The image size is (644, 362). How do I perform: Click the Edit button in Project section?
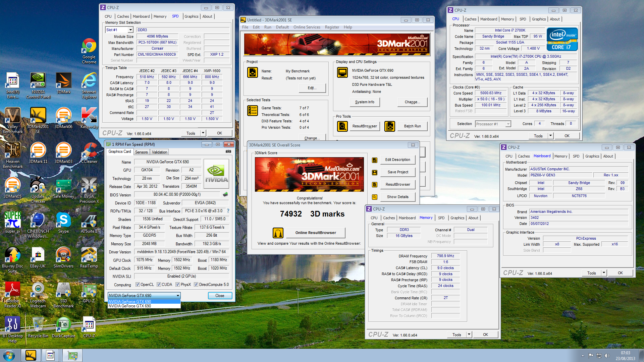[x=312, y=88]
